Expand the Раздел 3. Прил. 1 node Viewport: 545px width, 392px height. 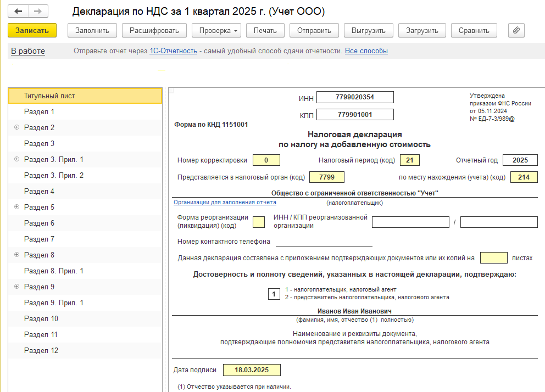(16, 159)
